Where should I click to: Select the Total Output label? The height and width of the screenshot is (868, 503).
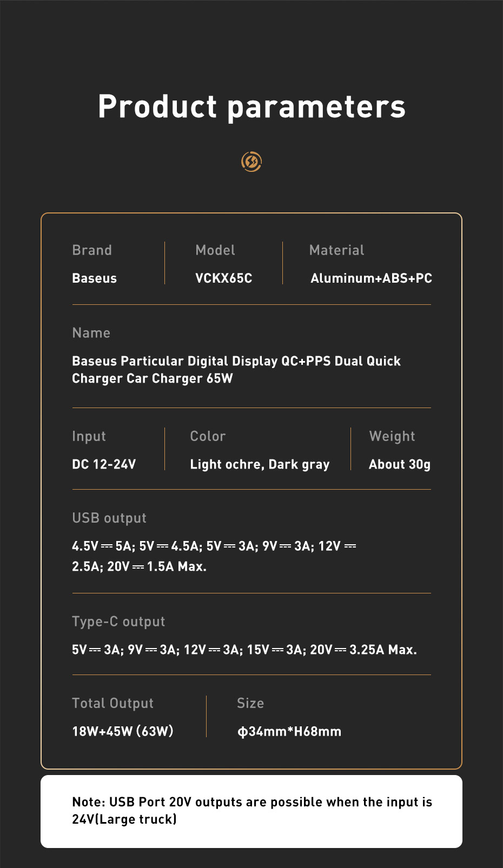click(x=112, y=703)
